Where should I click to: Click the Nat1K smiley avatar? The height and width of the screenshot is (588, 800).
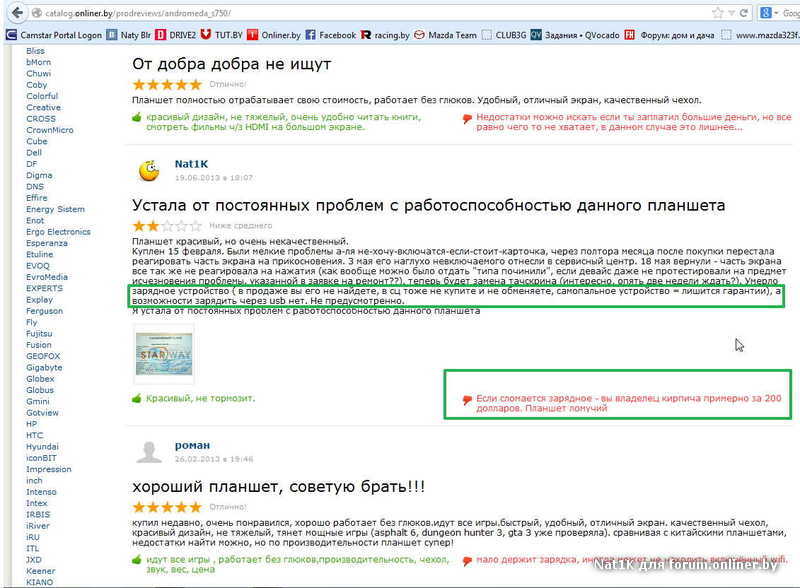[x=149, y=170]
